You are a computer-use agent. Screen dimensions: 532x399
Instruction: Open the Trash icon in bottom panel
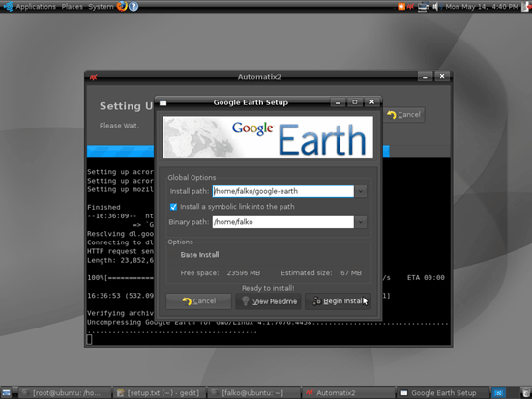click(526, 393)
